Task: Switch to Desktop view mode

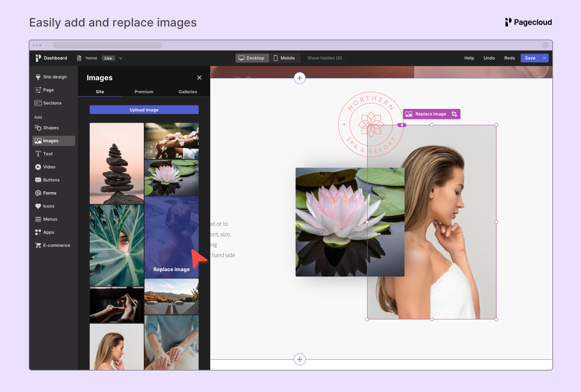Action: pos(252,58)
